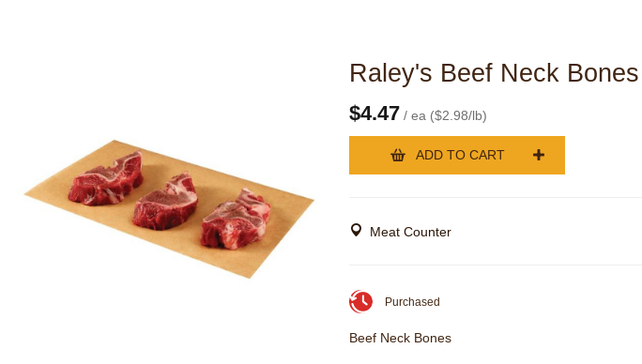Click the basket icon on Add to Cart
Viewport: 642px width, 364px height.
398,155
